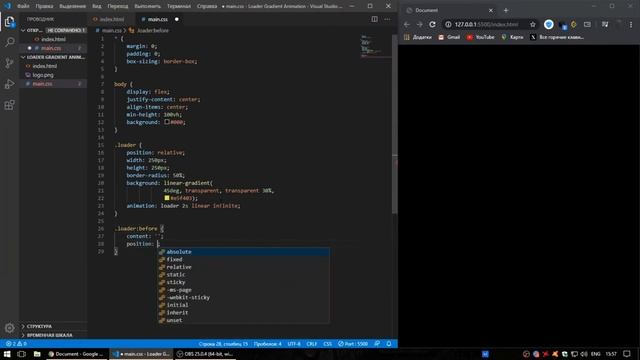Image resolution: width=640 pixels, height=360 pixels.
Task: Open index.html under Open Editors
Action: [53, 39]
